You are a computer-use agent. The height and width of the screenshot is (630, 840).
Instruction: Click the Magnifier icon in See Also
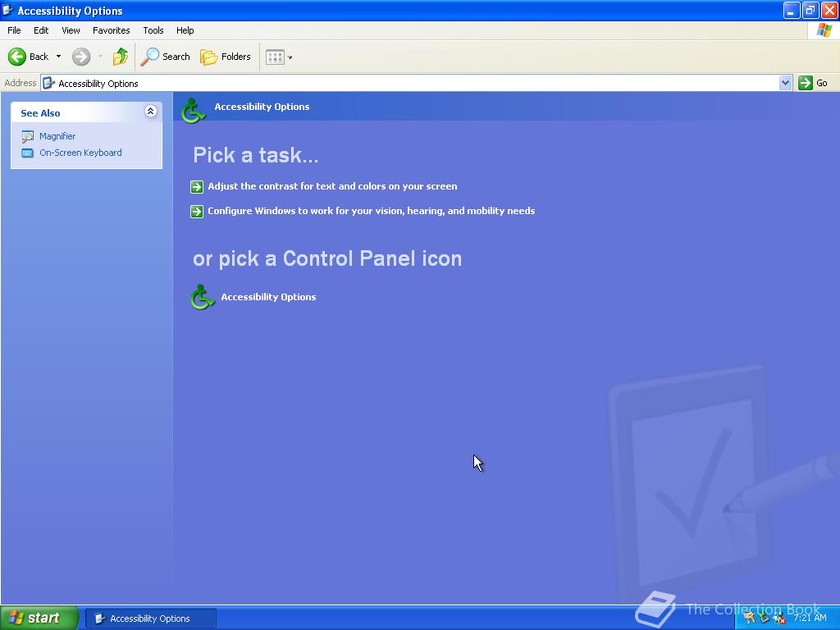[x=27, y=137]
